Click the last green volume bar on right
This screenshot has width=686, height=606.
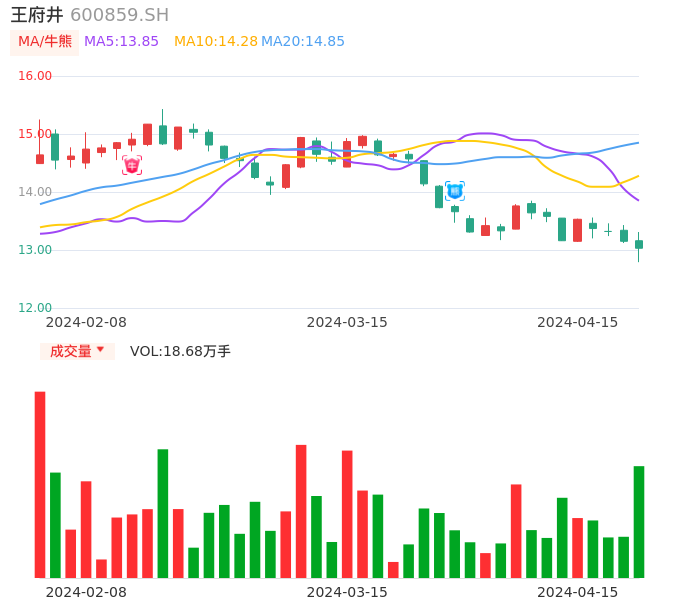click(639, 521)
